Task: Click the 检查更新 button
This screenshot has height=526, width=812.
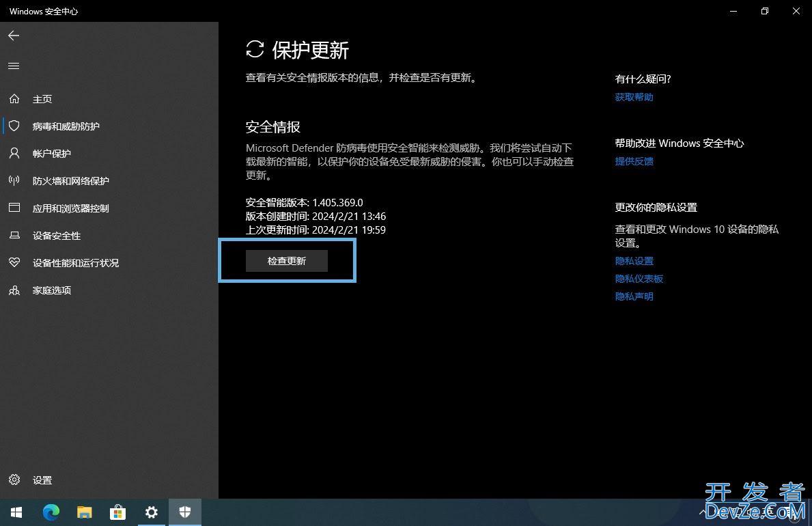Action: click(x=286, y=261)
